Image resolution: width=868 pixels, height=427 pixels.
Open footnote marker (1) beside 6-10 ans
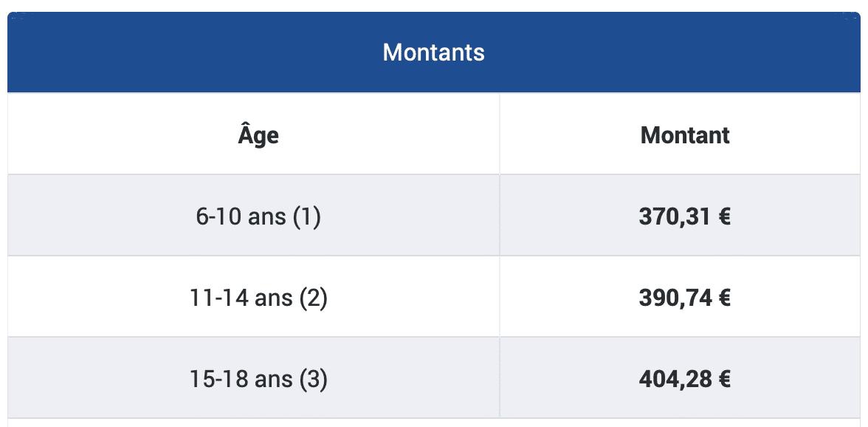306,217
